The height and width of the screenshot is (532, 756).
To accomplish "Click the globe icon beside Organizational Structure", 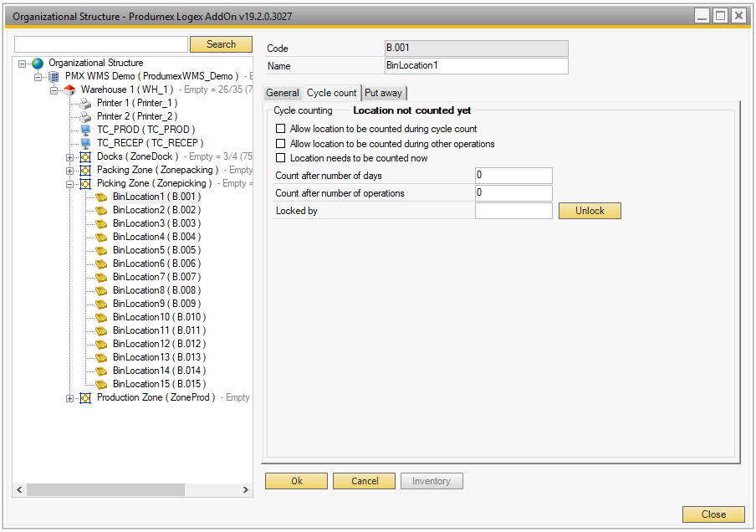I will click(x=38, y=63).
